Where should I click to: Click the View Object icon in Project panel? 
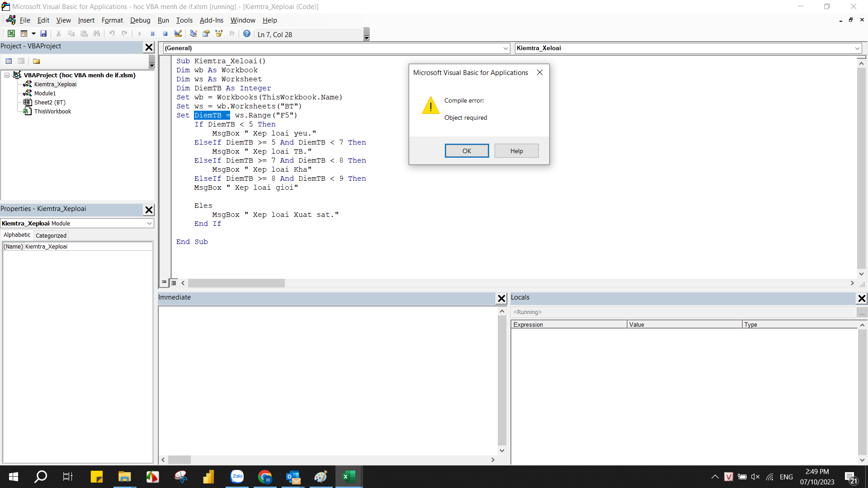pyautogui.click(x=21, y=61)
